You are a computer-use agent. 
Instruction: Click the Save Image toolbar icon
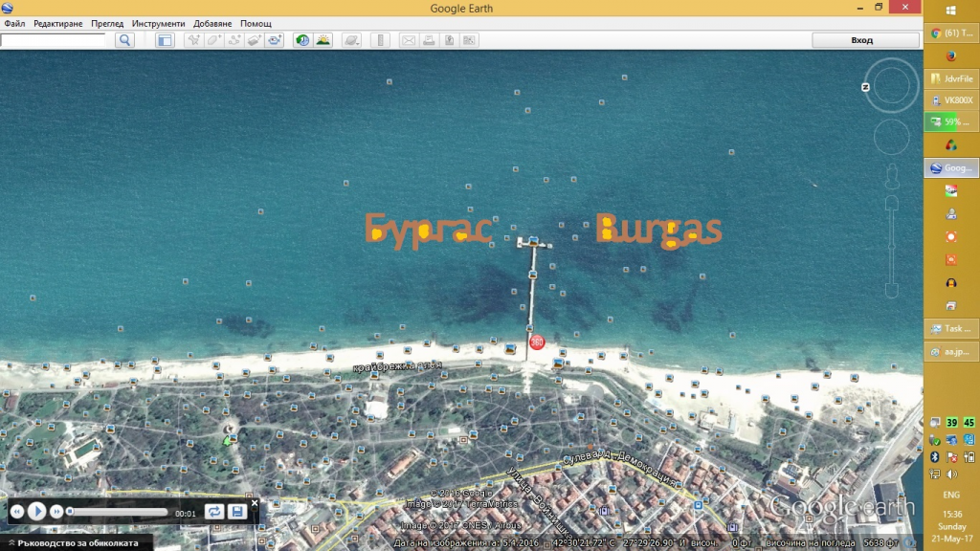449,40
